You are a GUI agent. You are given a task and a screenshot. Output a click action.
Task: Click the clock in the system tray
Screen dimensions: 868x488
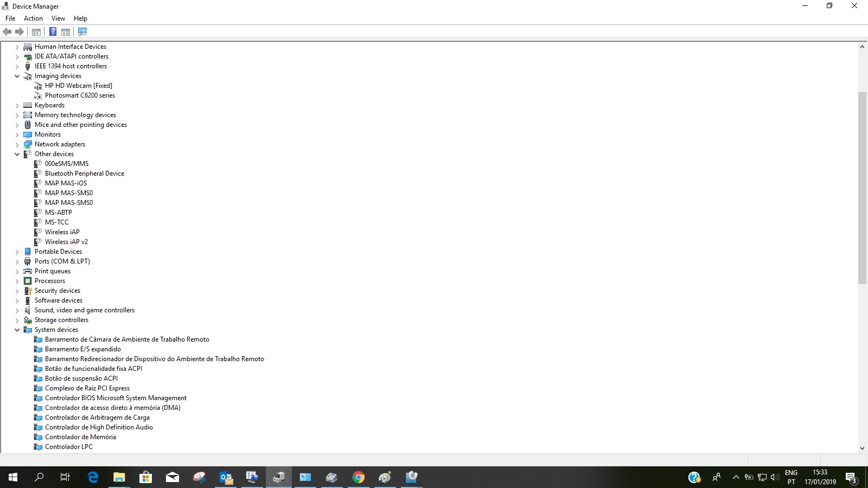coord(820,478)
